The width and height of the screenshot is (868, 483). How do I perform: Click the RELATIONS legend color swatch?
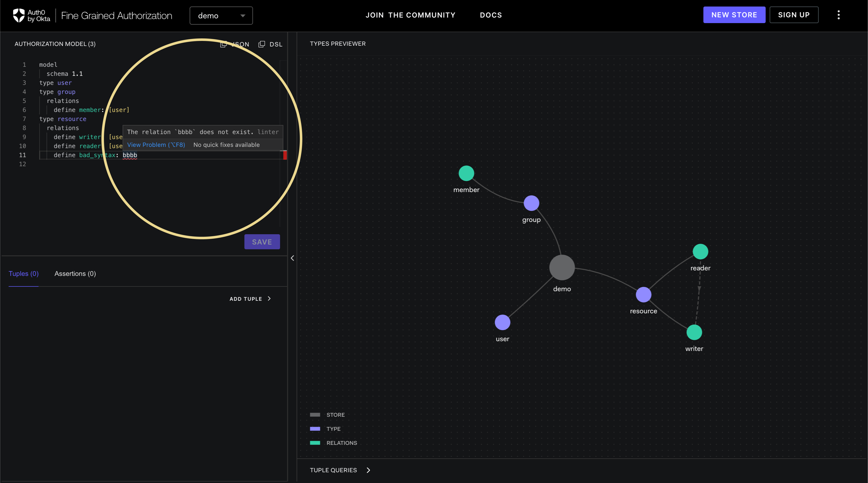point(315,443)
